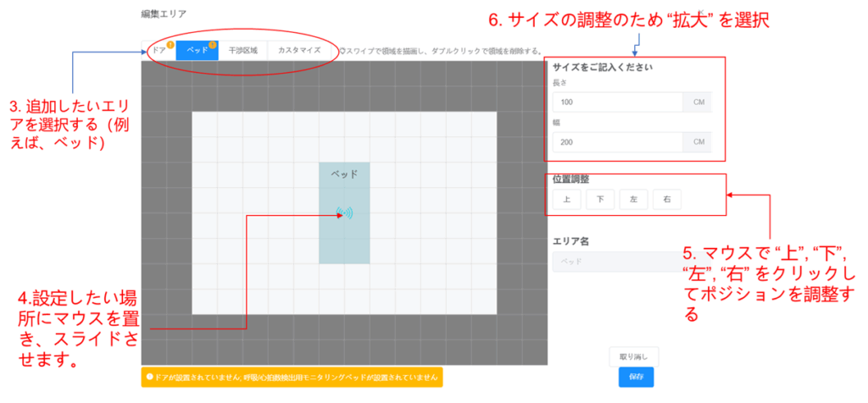This screenshot has height=403, width=868.
Task: Click the yellow warning banner about missing door
Action: point(292,377)
